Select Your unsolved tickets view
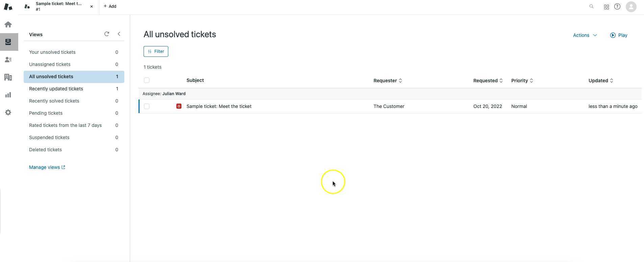The image size is (644, 262). pyautogui.click(x=74, y=52)
